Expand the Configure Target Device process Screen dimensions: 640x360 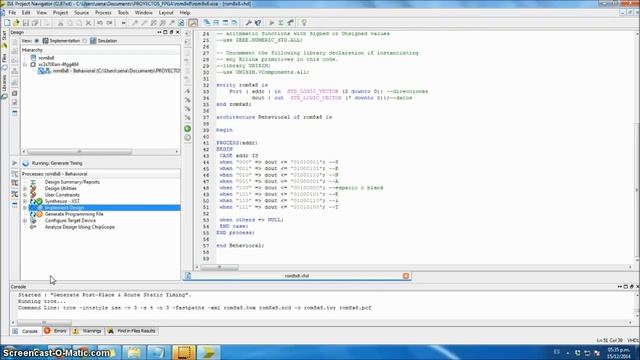pyautogui.click(x=25, y=221)
